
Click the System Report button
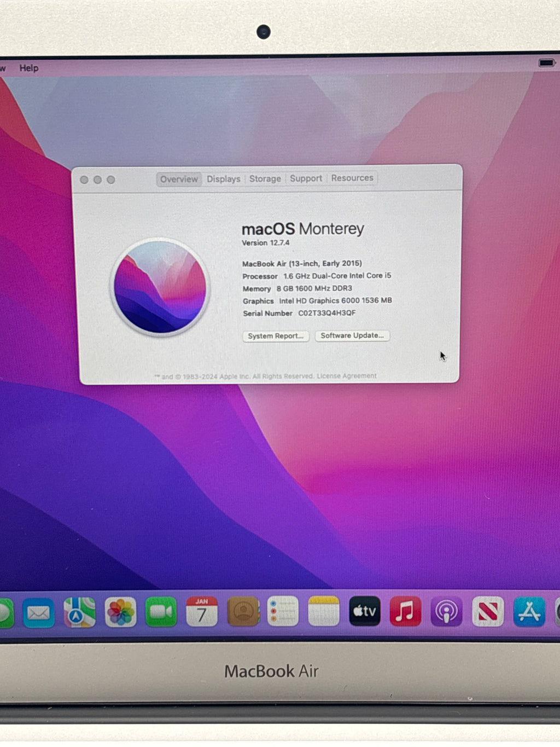[276, 336]
